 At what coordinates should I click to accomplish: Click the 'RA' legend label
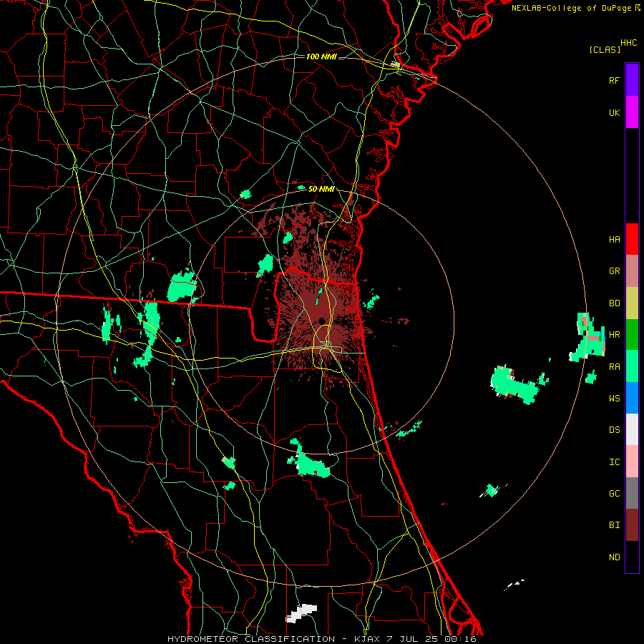614,367
